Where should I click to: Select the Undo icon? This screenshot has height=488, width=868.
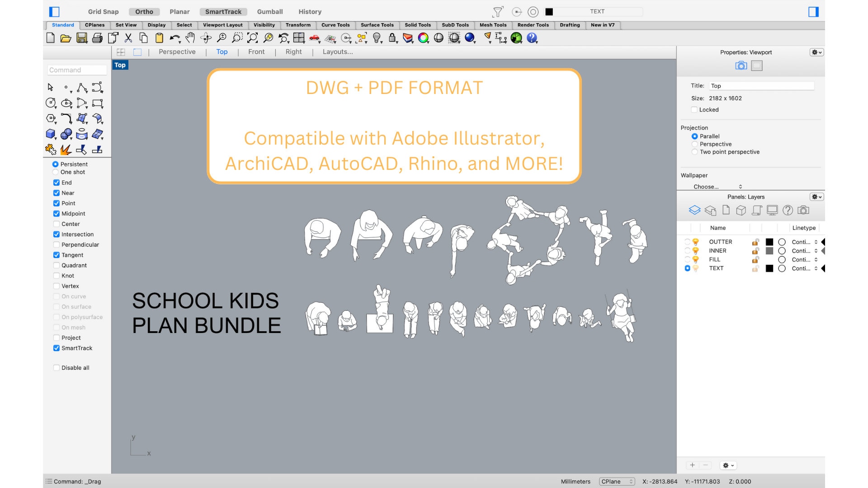174,38
